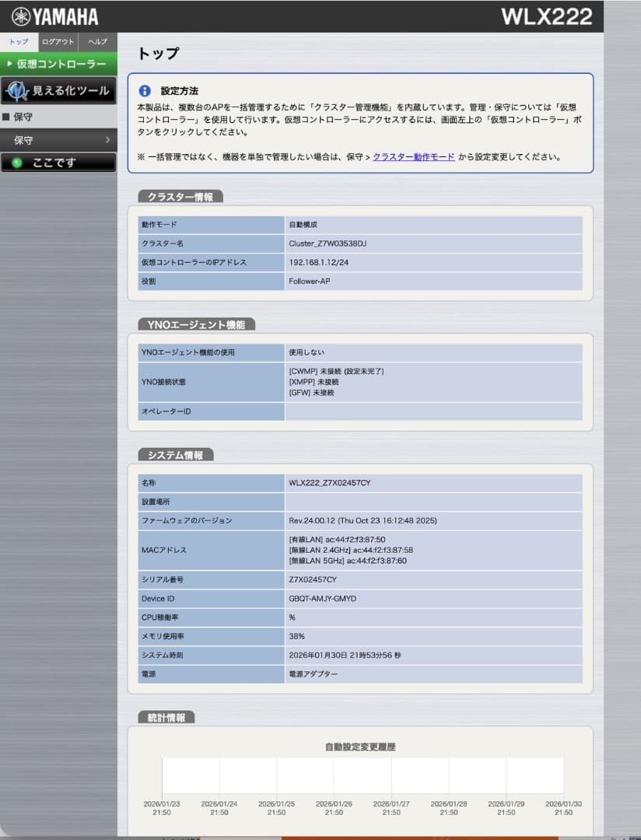Click the 統計情報 section header badge
Screen dimensions: 641x840
pyautogui.click(x=165, y=718)
